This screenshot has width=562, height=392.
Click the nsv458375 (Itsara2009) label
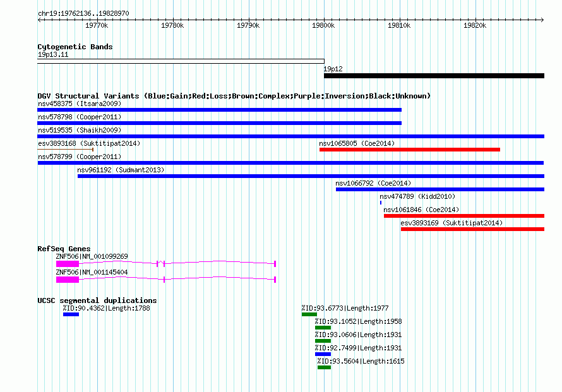[x=80, y=104]
